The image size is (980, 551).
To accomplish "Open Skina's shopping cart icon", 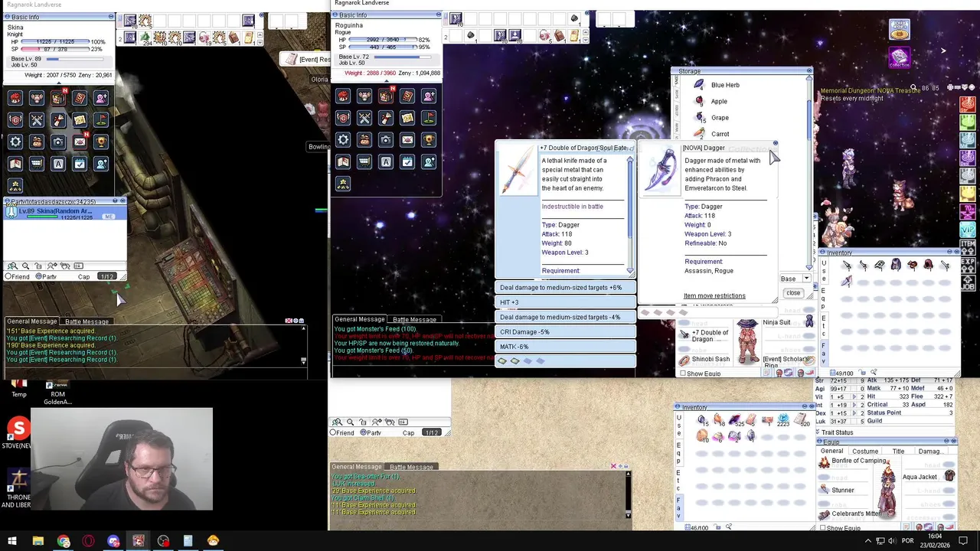I will [37, 164].
